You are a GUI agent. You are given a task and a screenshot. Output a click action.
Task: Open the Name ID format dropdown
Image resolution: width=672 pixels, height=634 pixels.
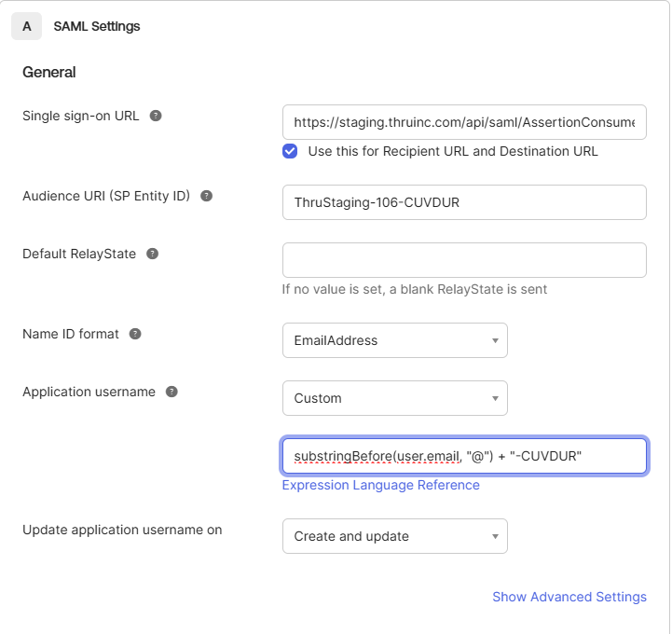(x=394, y=340)
